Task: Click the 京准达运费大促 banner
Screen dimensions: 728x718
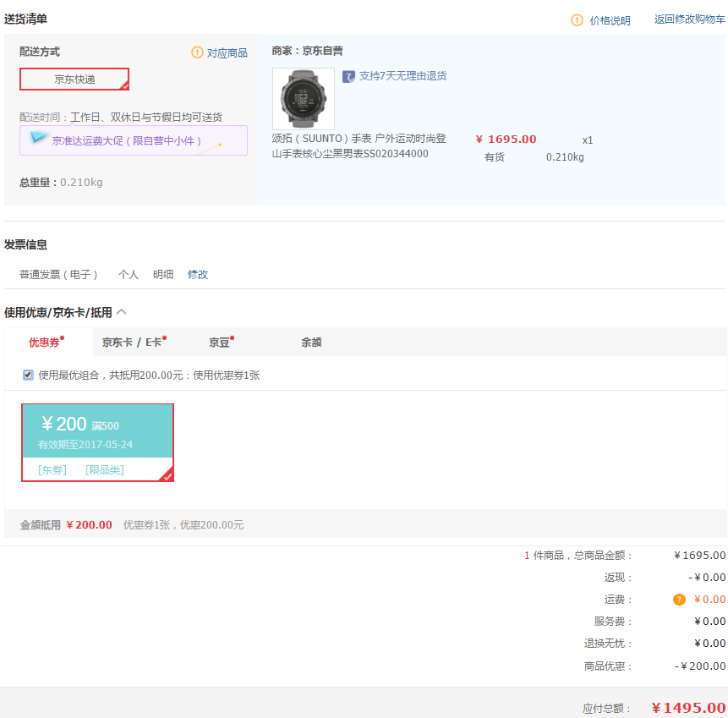Action: pyautogui.click(x=134, y=140)
